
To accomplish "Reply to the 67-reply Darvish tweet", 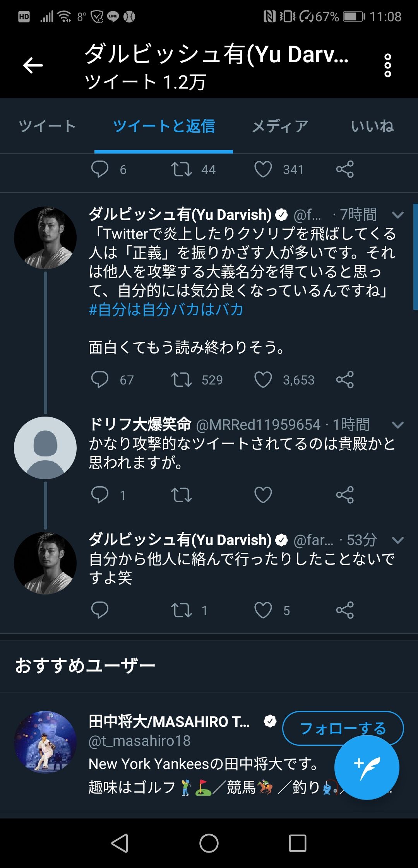I will (99, 379).
